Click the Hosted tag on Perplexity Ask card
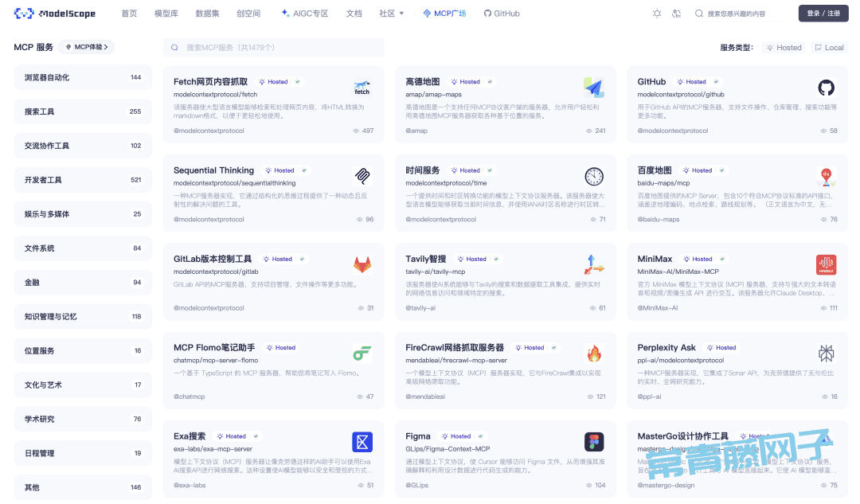 [721, 348]
